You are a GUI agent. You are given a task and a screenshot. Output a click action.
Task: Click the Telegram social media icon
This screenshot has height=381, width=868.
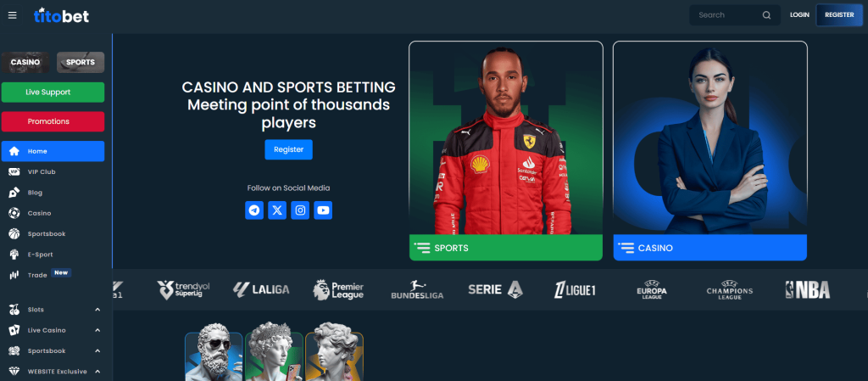click(x=254, y=210)
